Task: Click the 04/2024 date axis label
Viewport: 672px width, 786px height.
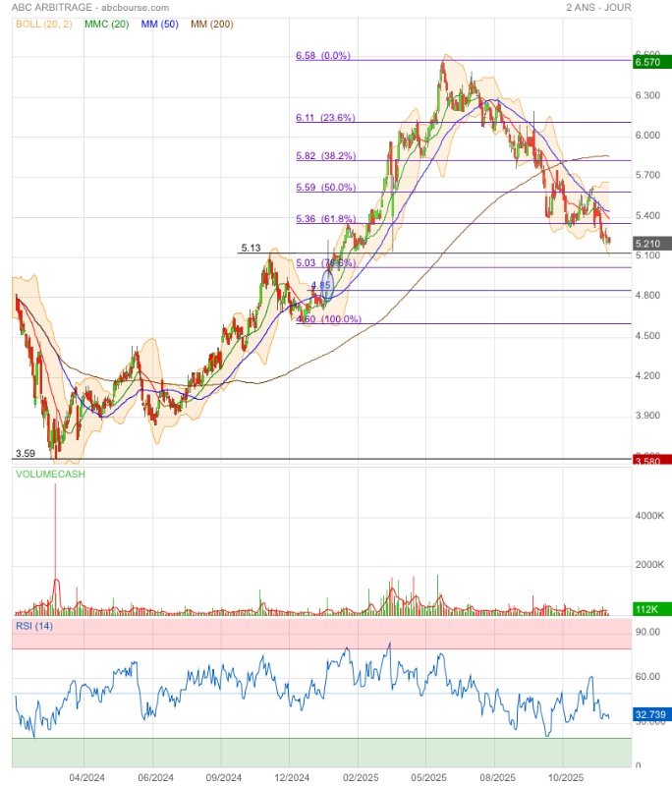Action: point(86,777)
